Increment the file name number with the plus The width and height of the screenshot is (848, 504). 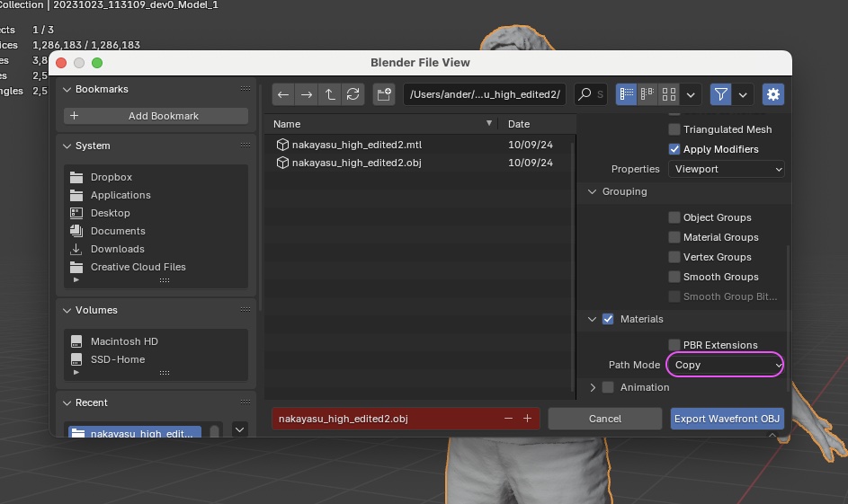527,419
